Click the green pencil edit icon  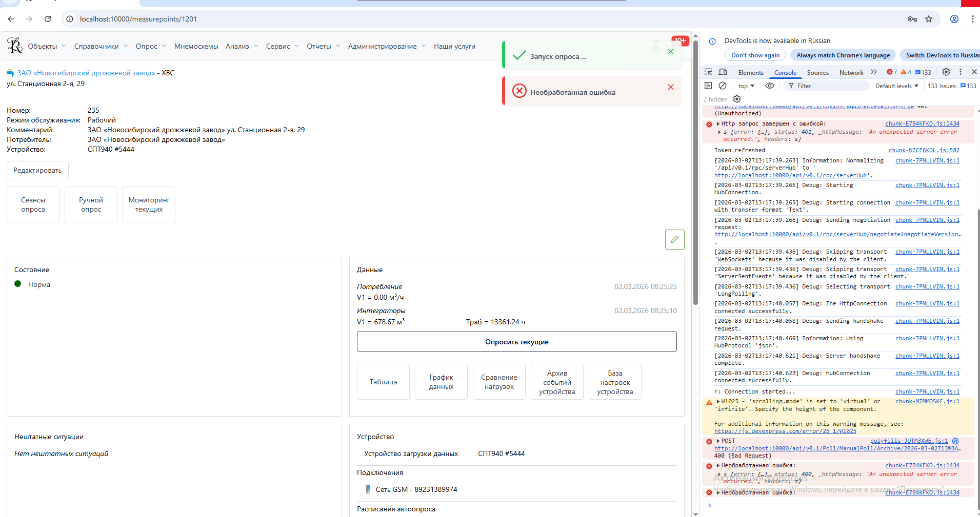pos(674,239)
